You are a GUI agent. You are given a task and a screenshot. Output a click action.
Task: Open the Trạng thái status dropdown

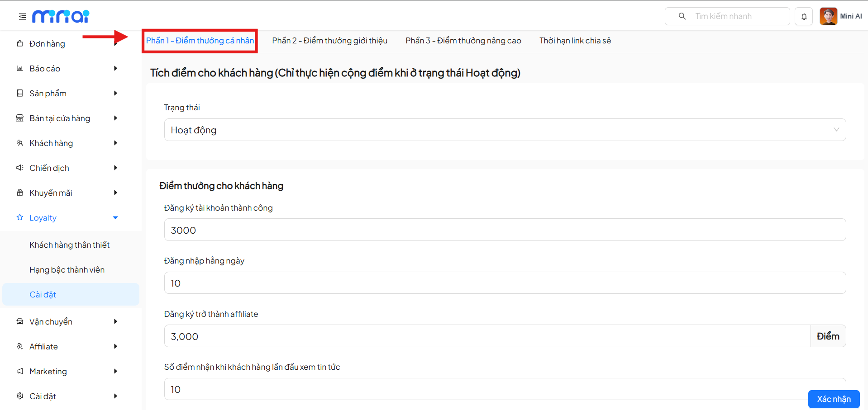pos(505,130)
